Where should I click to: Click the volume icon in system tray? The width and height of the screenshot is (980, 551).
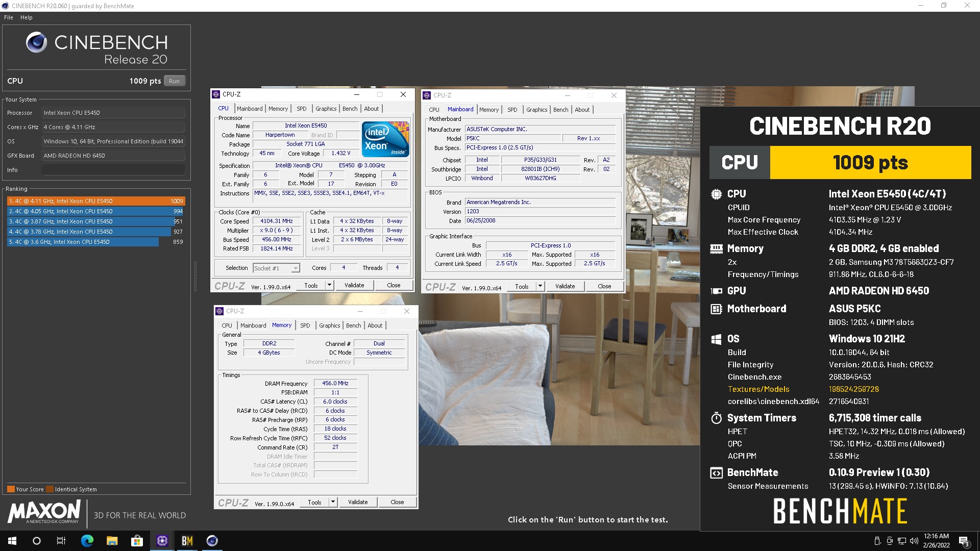click(x=914, y=541)
